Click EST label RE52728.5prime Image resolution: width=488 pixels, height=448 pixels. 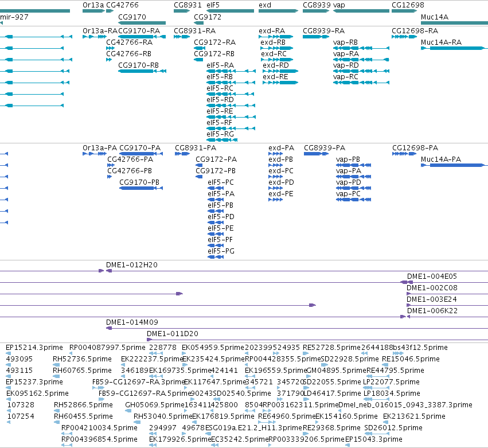point(331,348)
